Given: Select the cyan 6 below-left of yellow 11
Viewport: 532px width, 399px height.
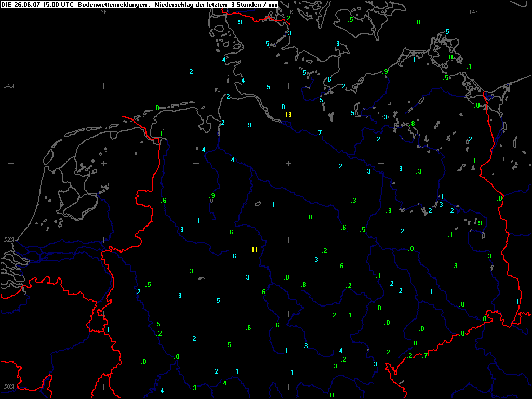Looking at the screenshot, I should (x=234, y=256).
